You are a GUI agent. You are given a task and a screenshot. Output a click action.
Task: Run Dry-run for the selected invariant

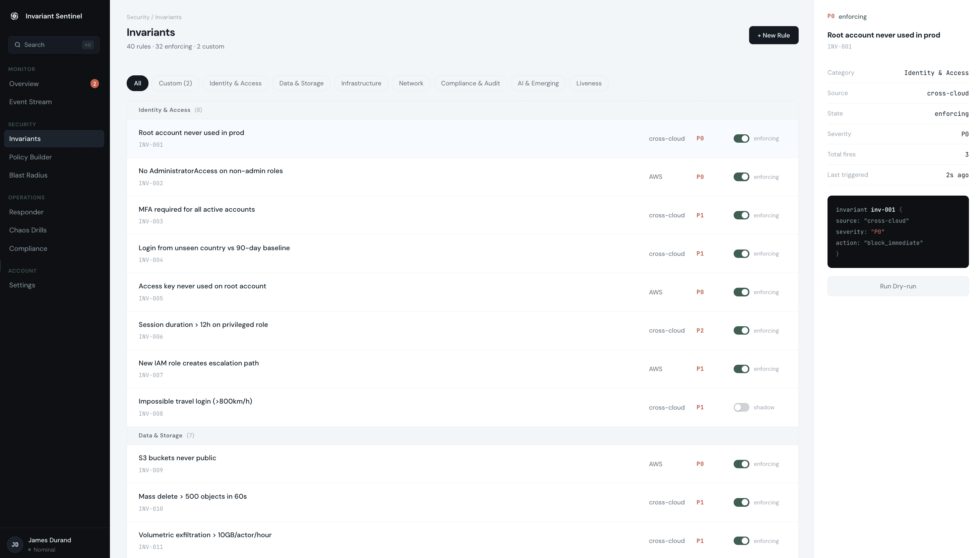pos(897,286)
